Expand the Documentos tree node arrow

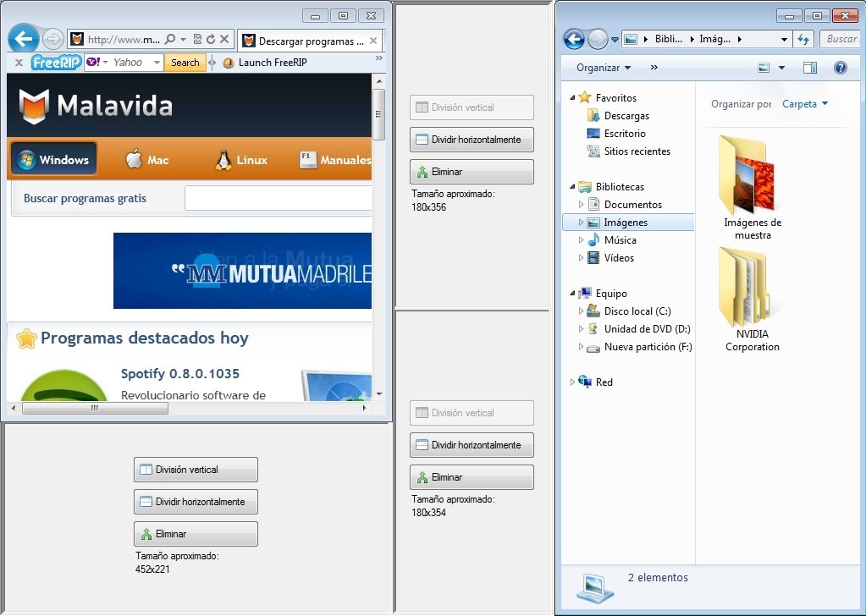point(581,204)
